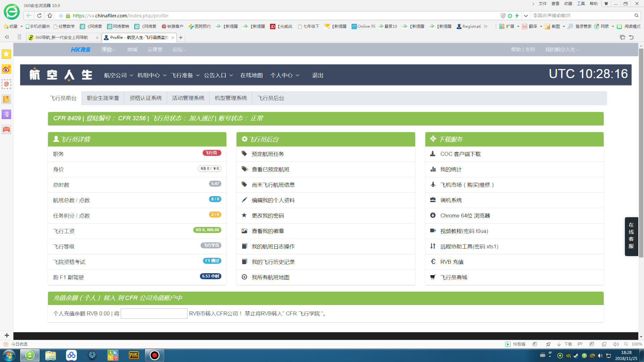The width and height of the screenshot is (644, 362).
Task: Expand the 机组中心 dropdown menu
Action: pos(152,75)
